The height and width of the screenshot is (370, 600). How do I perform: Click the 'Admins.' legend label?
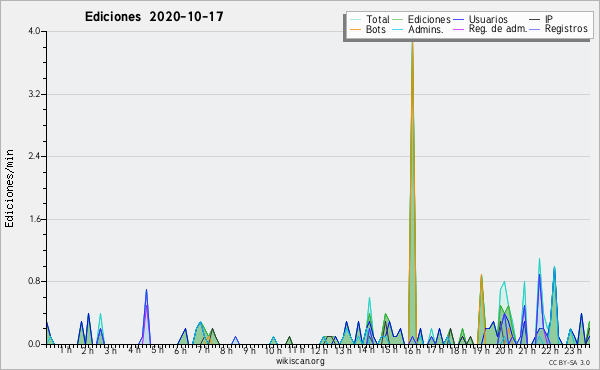point(426,29)
